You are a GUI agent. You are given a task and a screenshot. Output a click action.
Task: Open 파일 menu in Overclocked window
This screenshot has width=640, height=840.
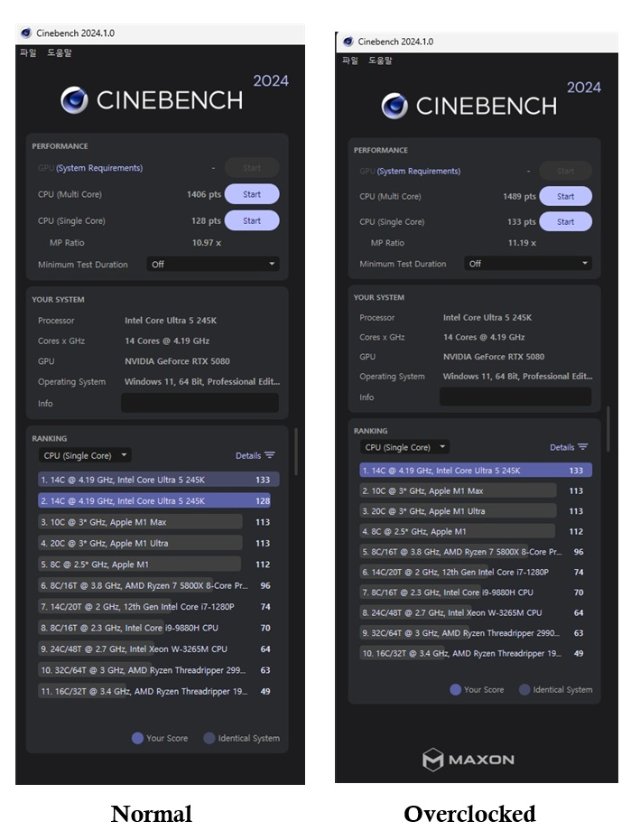coord(349,60)
